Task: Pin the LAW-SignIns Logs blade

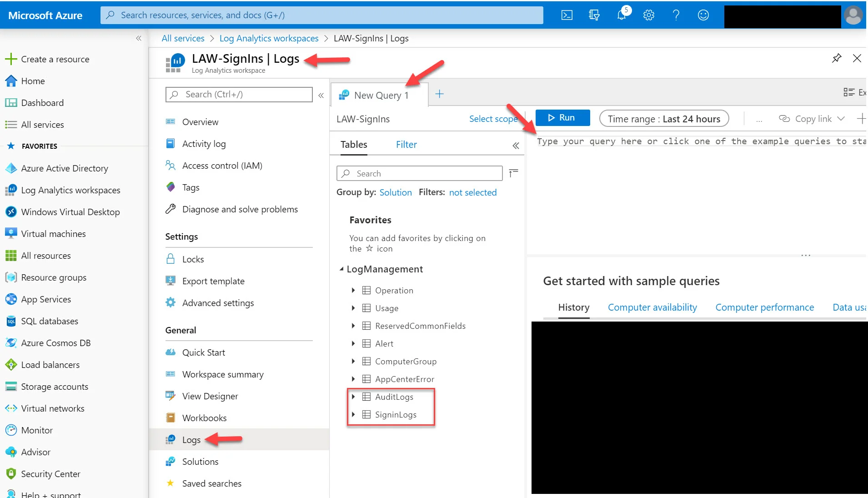Action: point(837,58)
